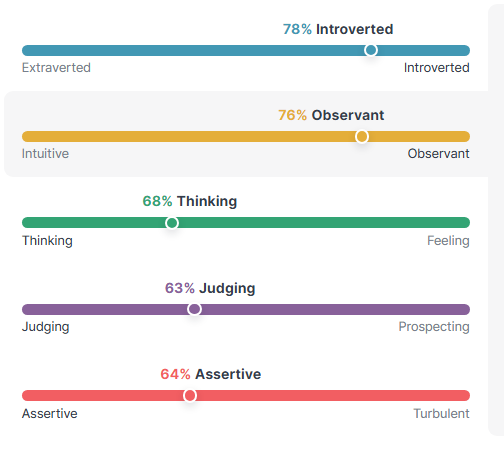
Task: Click the green Thinking slider handle
Action: pyautogui.click(x=172, y=223)
